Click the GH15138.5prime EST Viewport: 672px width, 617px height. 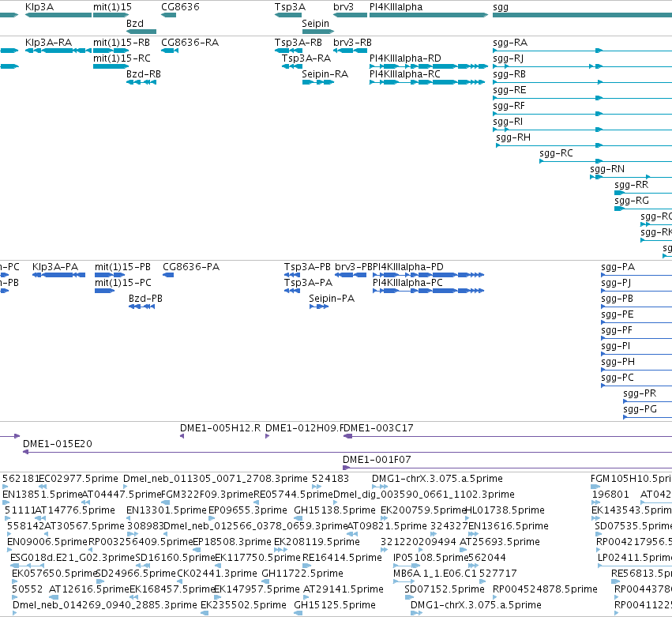point(298,518)
